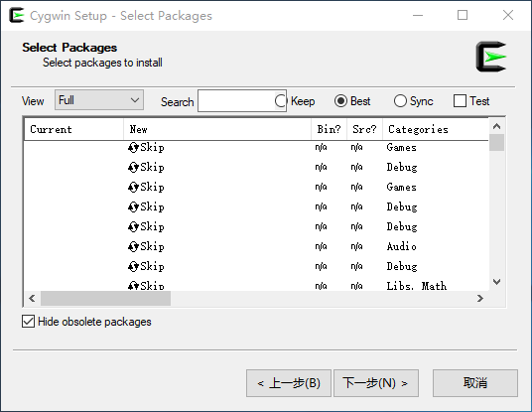This screenshot has height=412, width=532.
Task: Proceed with the 下一步(N) button
Action: (x=376, y=383)
